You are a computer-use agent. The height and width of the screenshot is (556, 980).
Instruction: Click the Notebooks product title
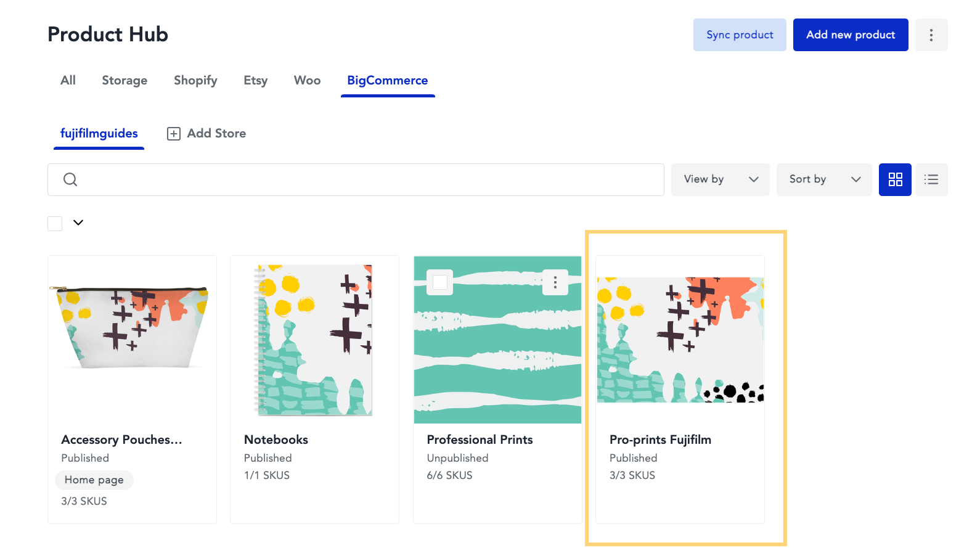pos(276,439)
